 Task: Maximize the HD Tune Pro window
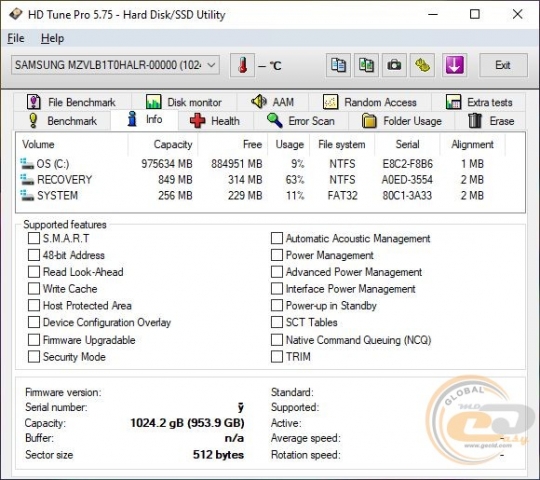click(x=475, y=14)
